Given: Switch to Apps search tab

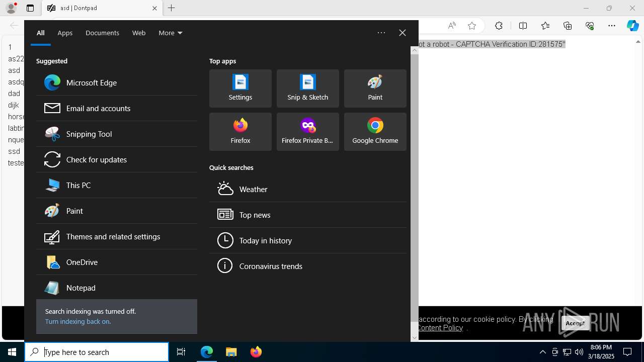Looking at the screenshot, I should point(65,33).
